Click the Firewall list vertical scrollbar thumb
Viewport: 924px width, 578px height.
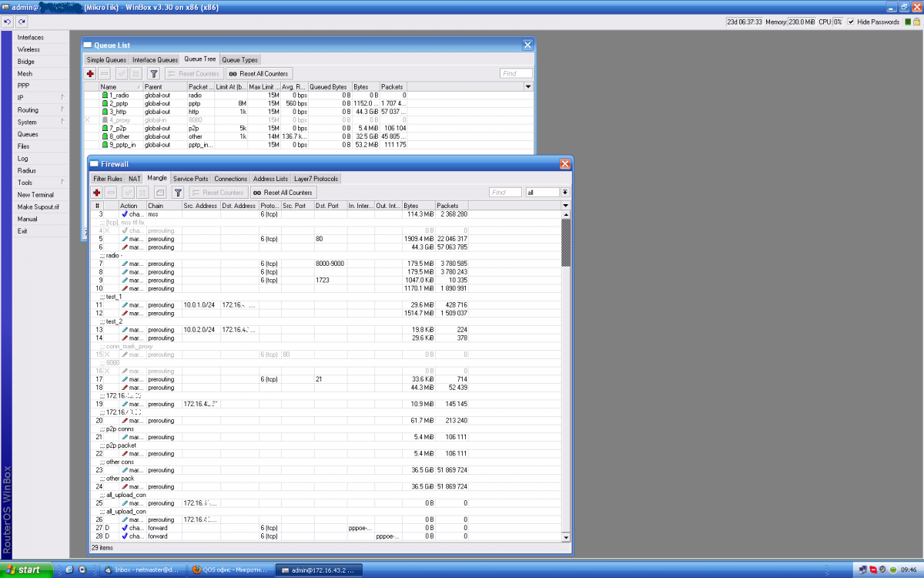(566, 243)
